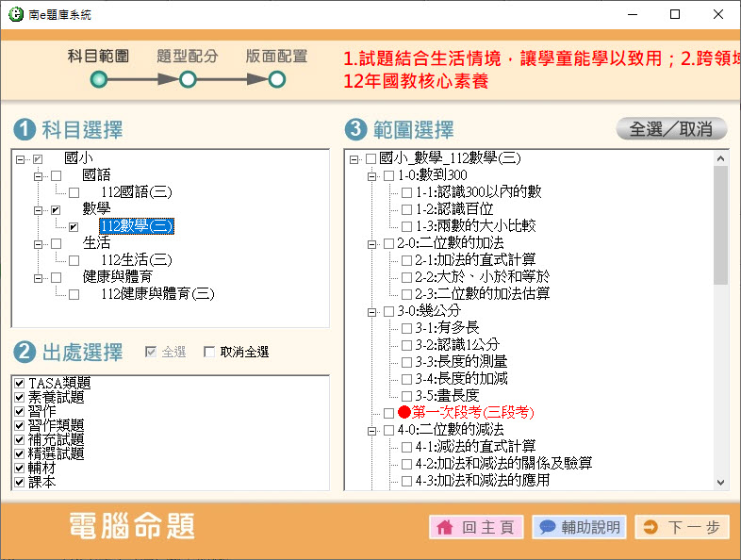Click the 全選/取消 button
The image size is (741, 560).
click(x=671, y=129)
